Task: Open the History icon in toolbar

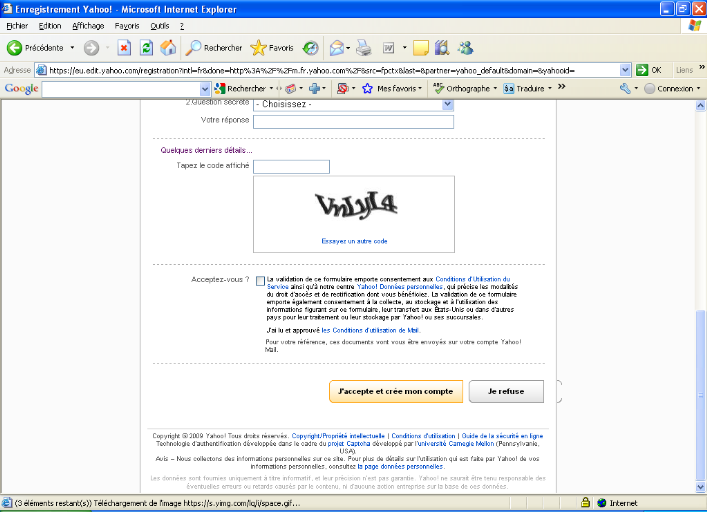Action: coord(310,48)
